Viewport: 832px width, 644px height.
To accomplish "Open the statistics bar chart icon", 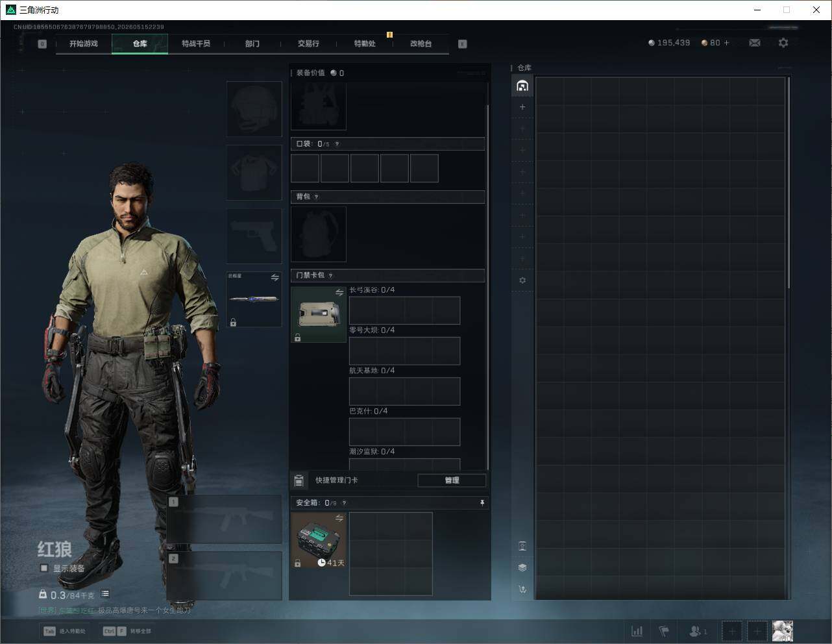I will [x=637, y=631].
